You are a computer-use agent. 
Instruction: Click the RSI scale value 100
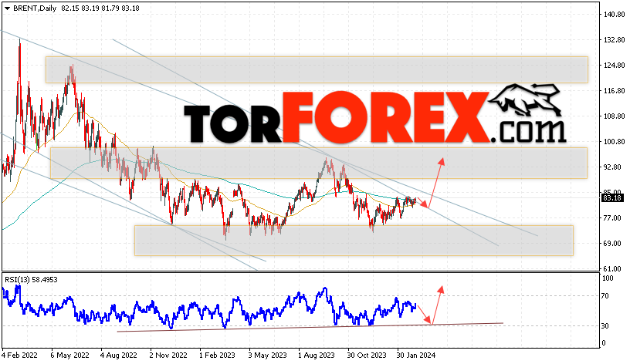(x=608, y=278)
